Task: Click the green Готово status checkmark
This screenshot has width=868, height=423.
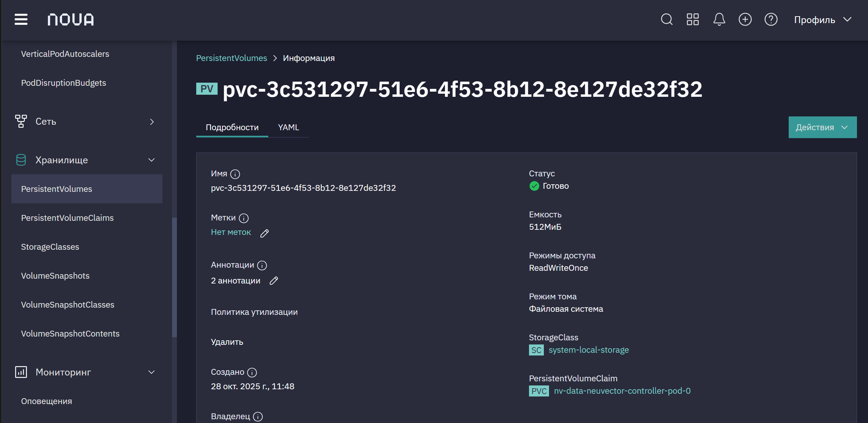Action: 534,186
